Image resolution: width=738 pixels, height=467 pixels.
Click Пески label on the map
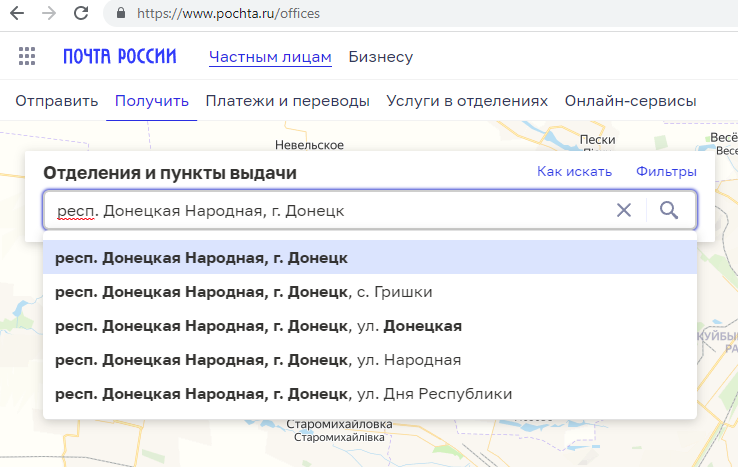pos(597,140)
